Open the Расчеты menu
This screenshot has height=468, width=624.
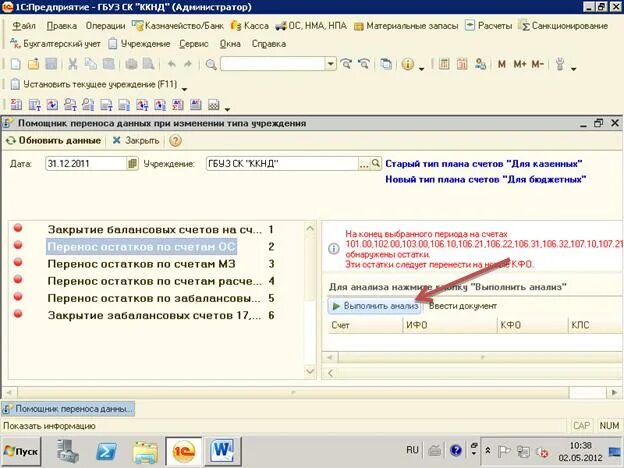(x=488, y=26)
